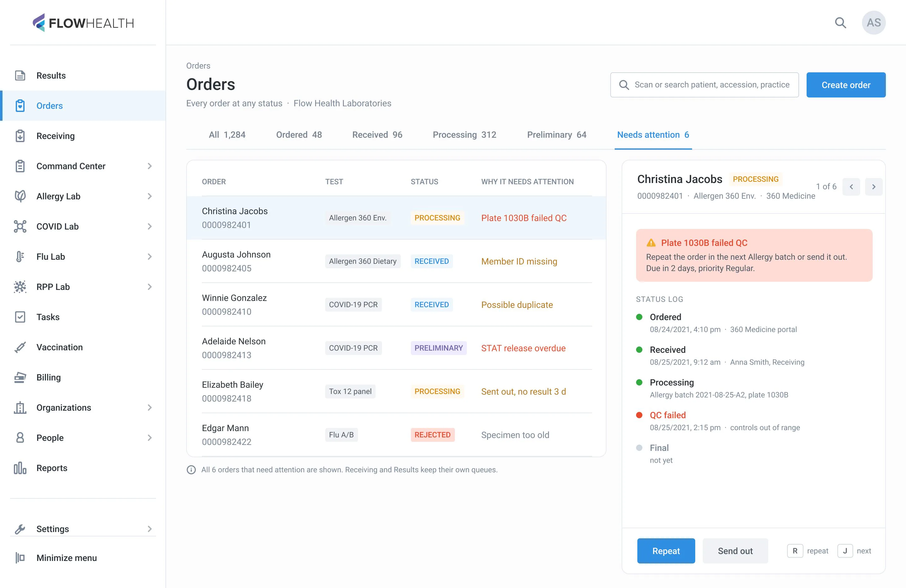This screenshot has width=906, height=588.
Task: Expand the Organizations chevron
Action: pyautogui.click(x=150, y=408)
